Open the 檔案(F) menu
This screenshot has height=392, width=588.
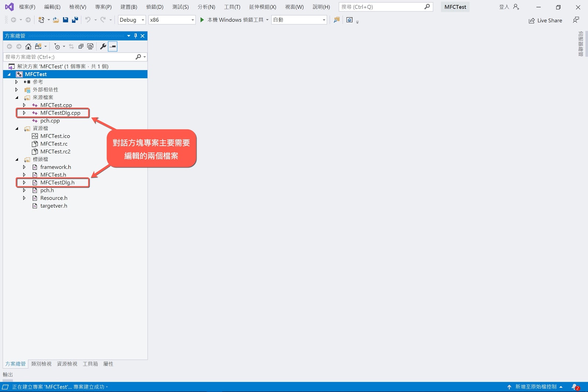[27, 7]
